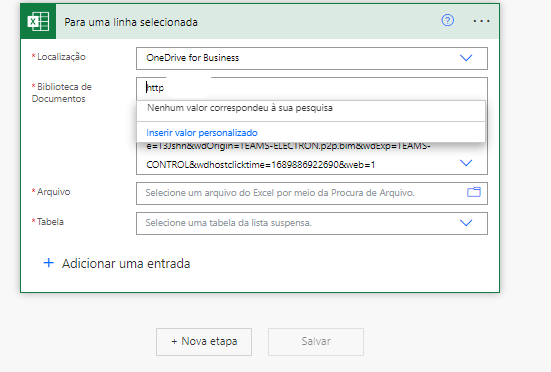The width and height of the screenshot is (551, 372).
Task: Select the OneDrive for Business value
Action: coord(193,58)
